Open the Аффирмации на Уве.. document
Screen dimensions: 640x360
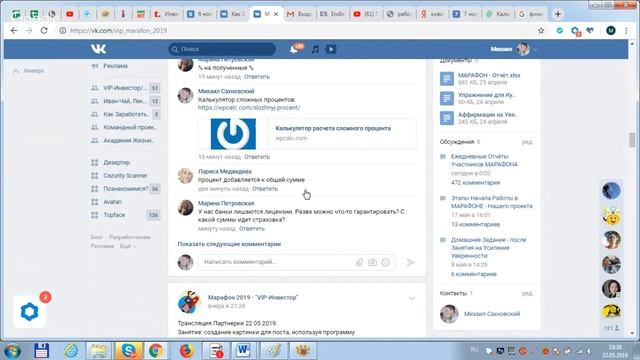tap(488, 115)
